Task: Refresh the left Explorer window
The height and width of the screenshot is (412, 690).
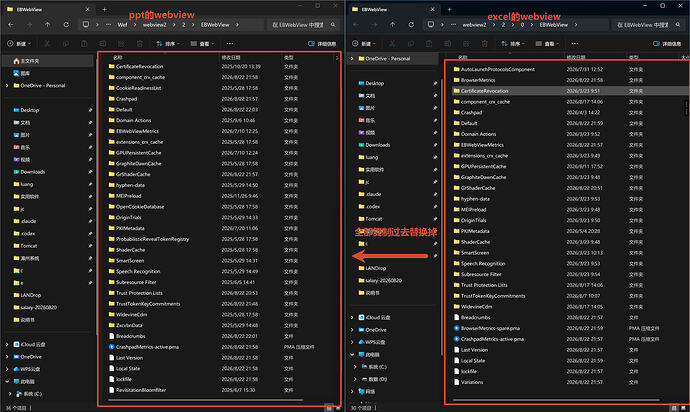Action: pos(66,25)
